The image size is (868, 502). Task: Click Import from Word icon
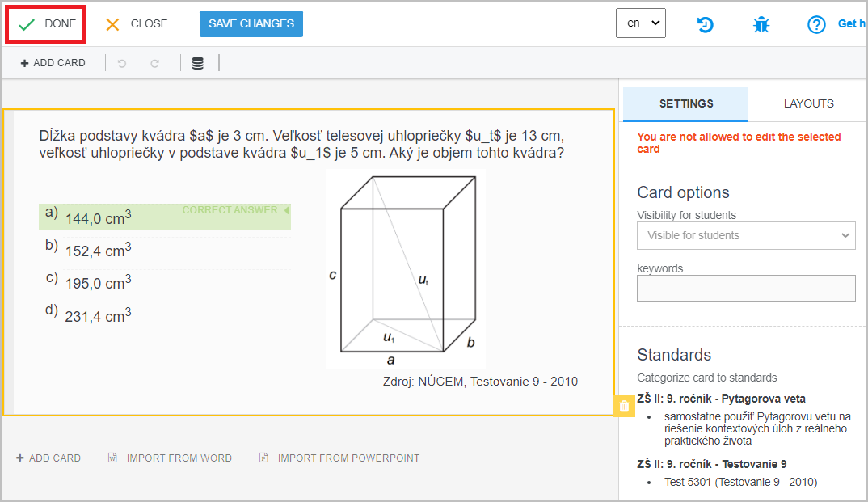click(113, 458)
